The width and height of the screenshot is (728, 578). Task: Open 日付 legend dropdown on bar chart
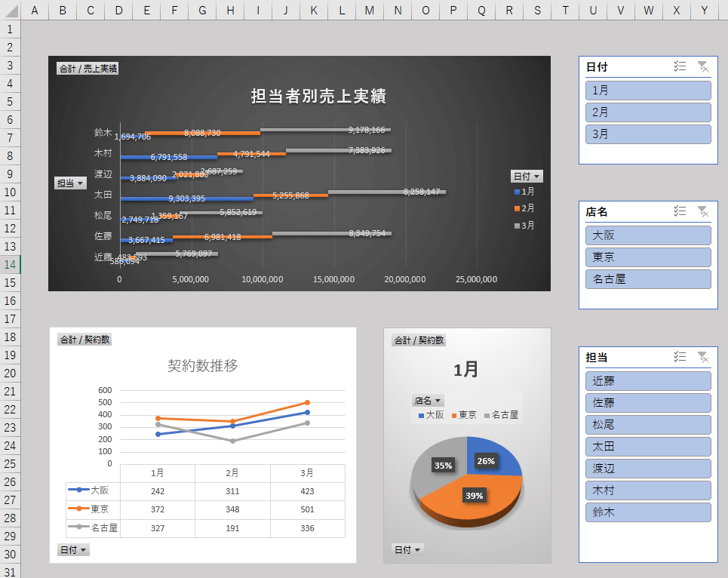[527, 177]
